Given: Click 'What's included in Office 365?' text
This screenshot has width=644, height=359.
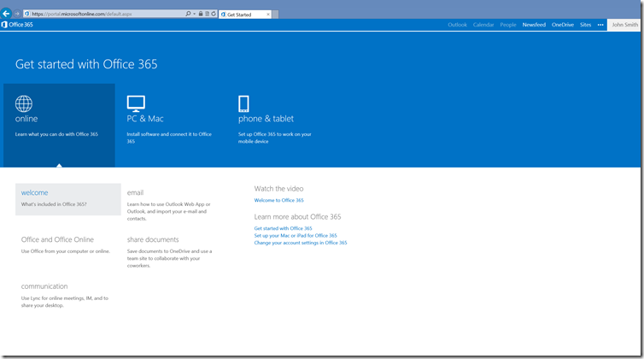Looking at the screenshot, I should pos(54,204).
